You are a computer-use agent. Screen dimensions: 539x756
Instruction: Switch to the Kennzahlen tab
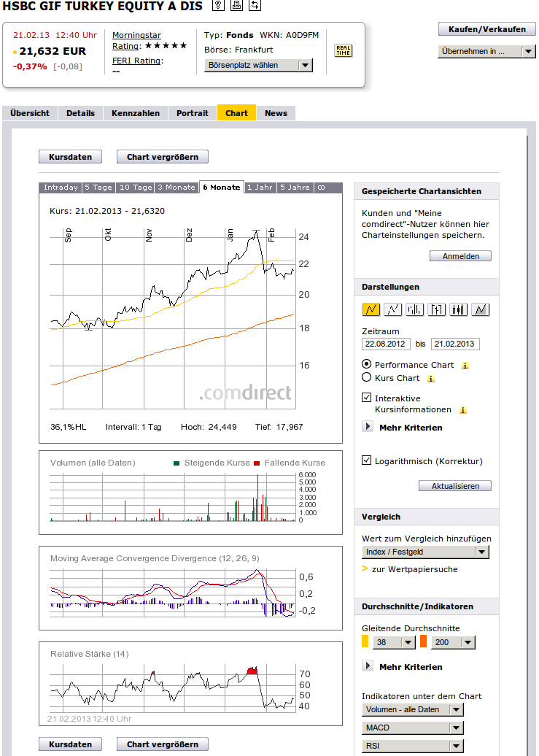click(136, 113)
